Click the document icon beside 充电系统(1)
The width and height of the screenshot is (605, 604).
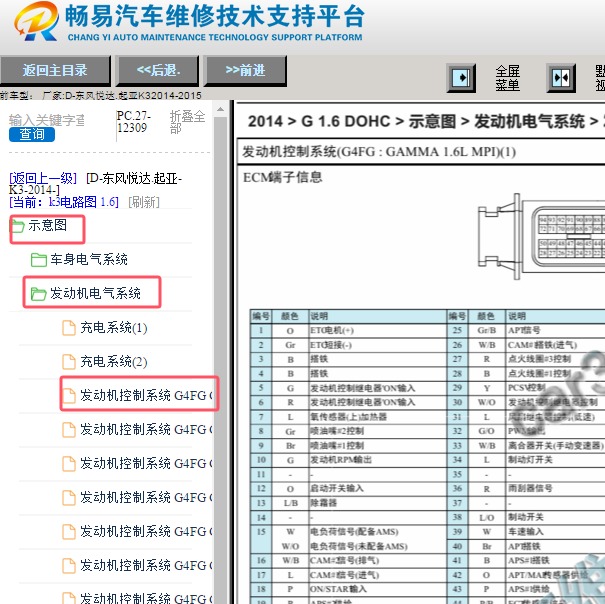69,328
